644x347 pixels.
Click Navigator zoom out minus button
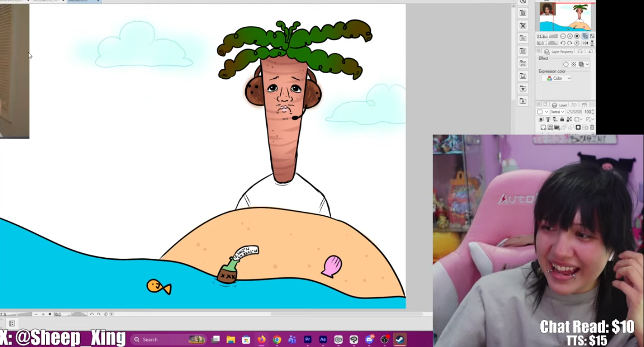pos(563,36)
